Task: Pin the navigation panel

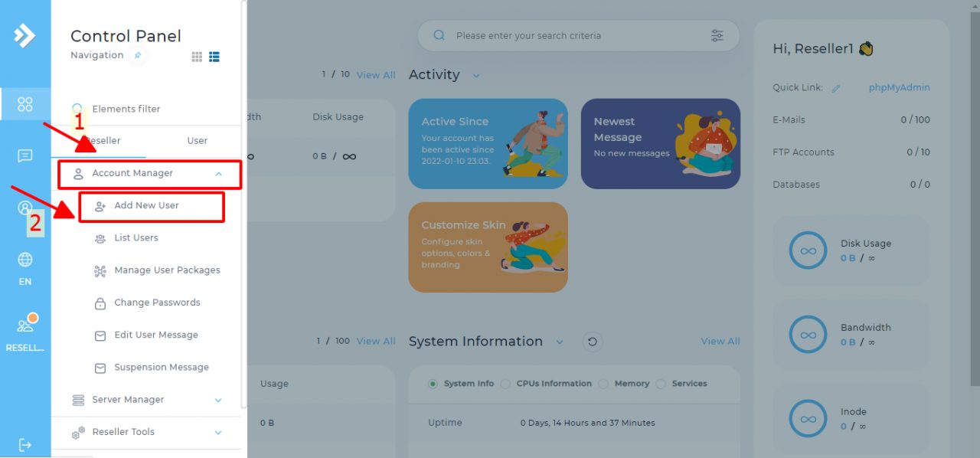Action: (137, 55)
